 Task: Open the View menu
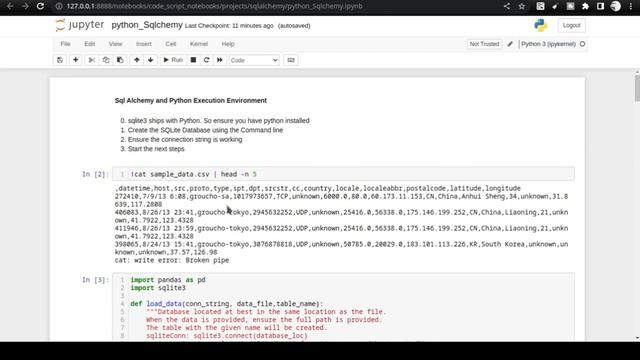click(116, 44)
